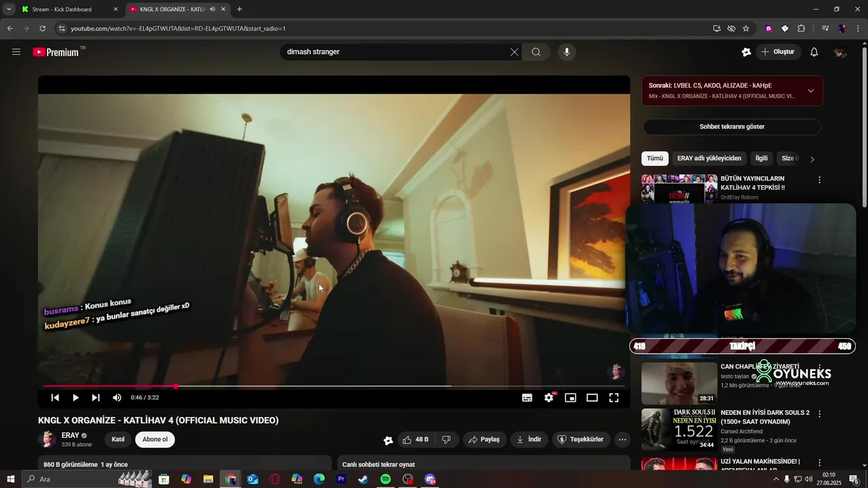Open Spotify from the taskbar
This screenshot has height=488, width=868.
click(386, 479)
